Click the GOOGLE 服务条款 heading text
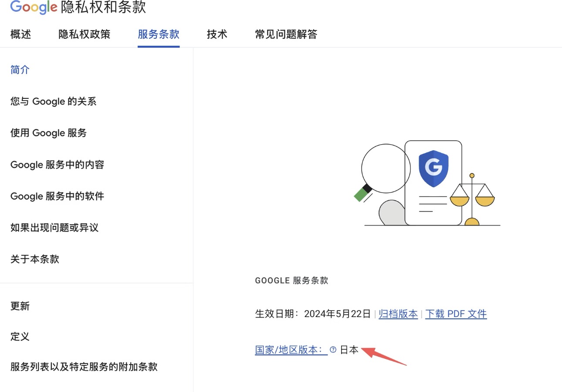Image resolution: width=562 pixels, height=392 pixels. pos(291,280)
